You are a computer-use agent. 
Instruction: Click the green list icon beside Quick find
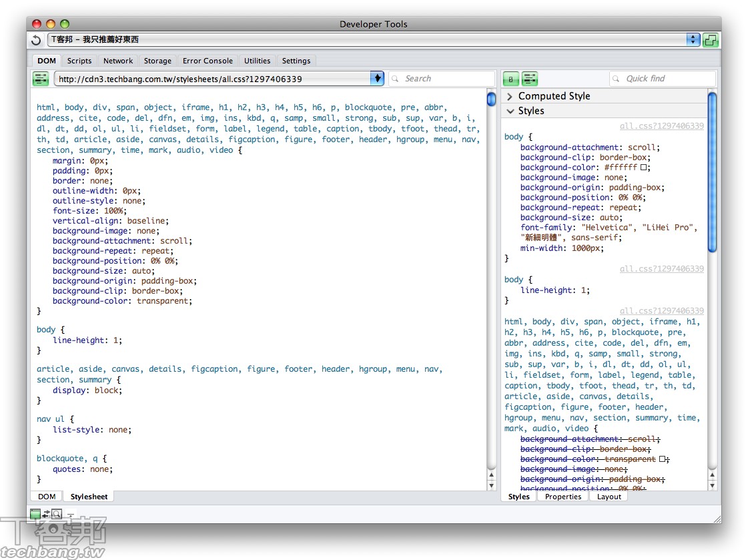pos(530,79)
